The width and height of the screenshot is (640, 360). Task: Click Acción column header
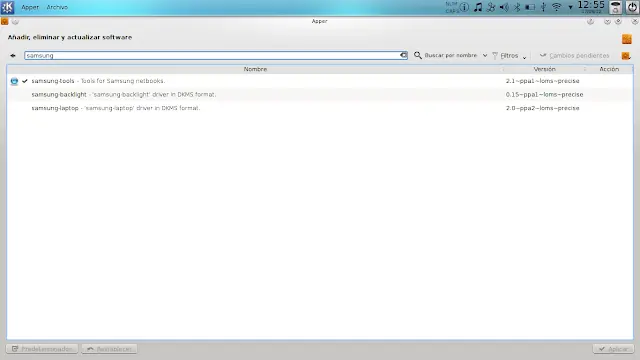point(609,69)
